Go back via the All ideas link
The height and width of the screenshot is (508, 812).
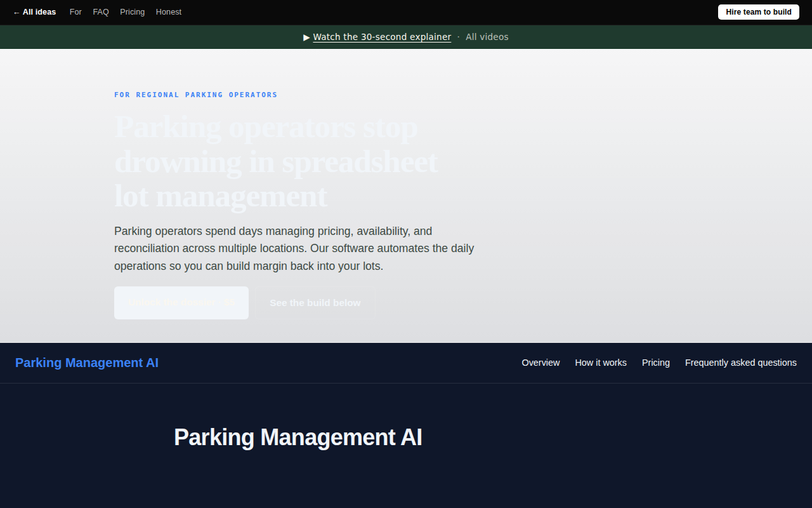pyautogui.click(x=34, y=12)
